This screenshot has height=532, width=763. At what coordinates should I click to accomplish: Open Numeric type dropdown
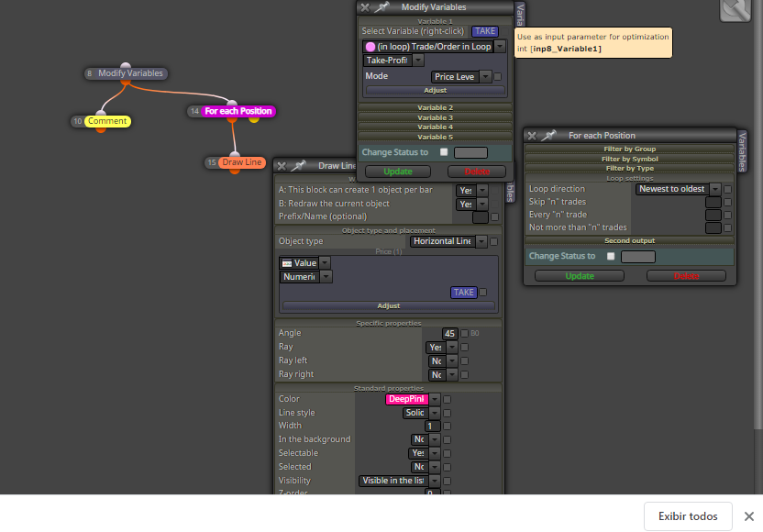pos(326,277)
